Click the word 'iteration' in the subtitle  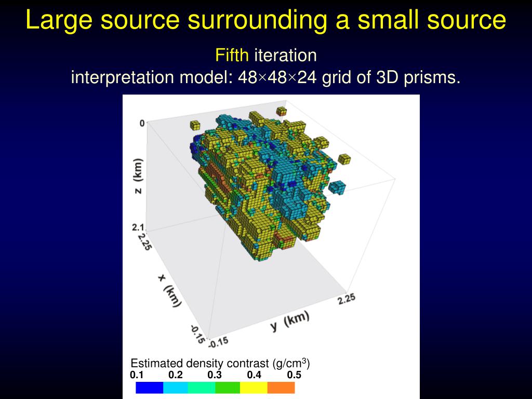click(x=285, y=55)
